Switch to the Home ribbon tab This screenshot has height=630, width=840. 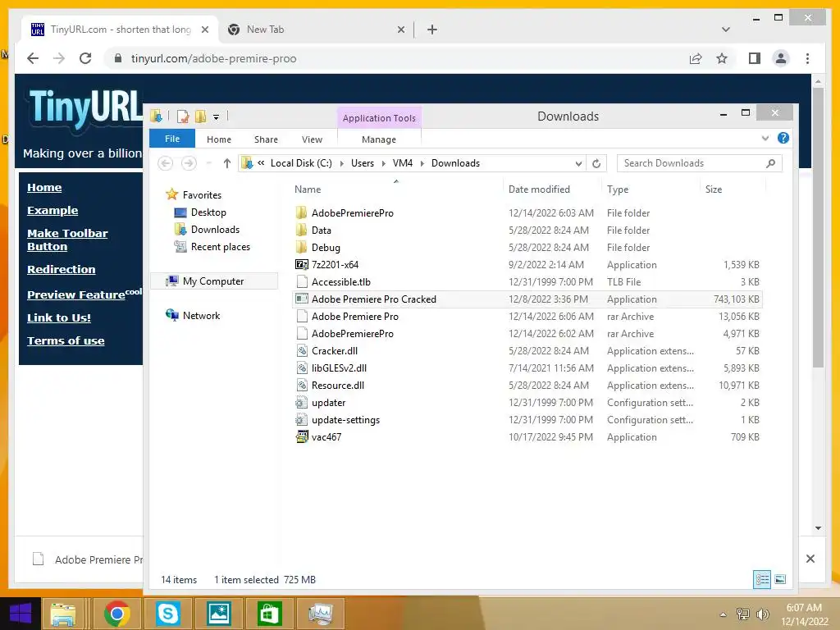218,139
